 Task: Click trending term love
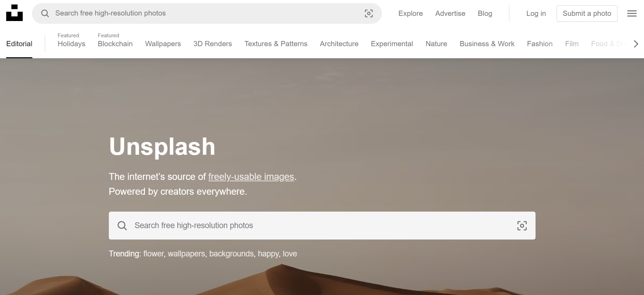point(290,254)
